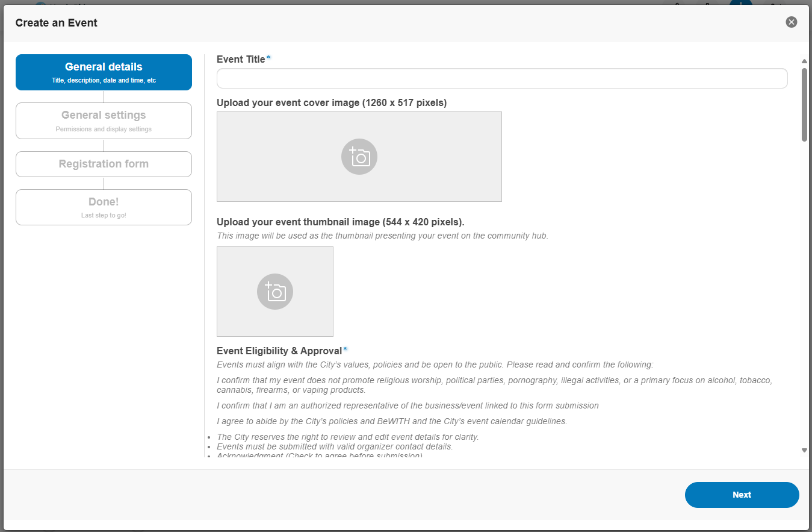Click the camera icon inside the large placeholder

(359, 156)
